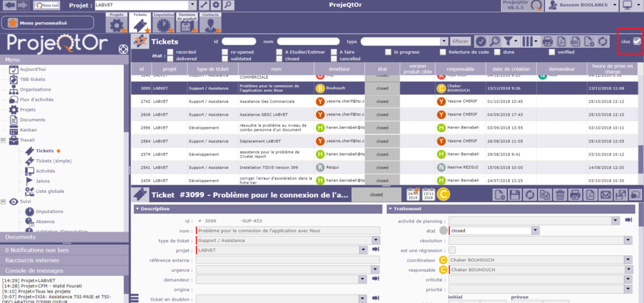Check the 'A Etudier/Estimer' state filter
The image size is (644, 303).
[x=279, y=52]
